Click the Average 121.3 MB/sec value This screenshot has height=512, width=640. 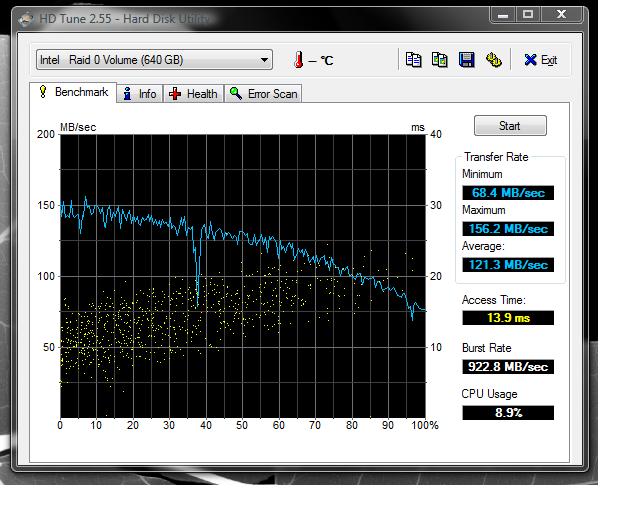click(508, 265)
